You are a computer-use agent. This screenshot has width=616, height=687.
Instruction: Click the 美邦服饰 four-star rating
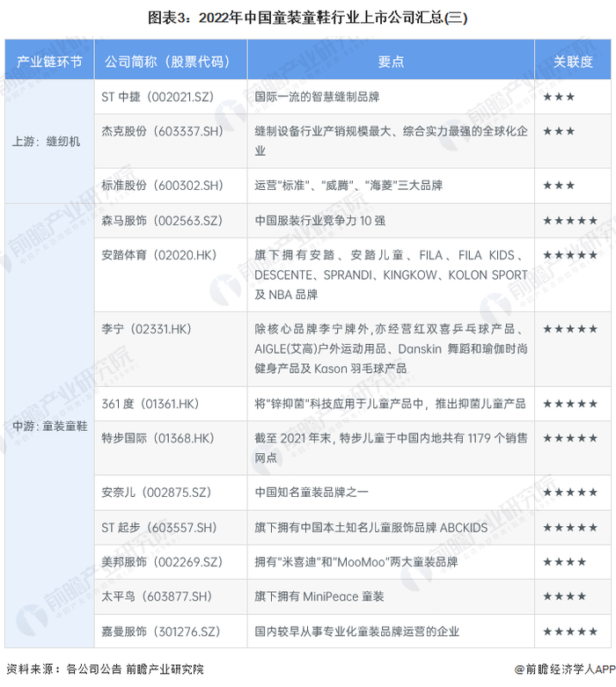[x=564, y=562]
